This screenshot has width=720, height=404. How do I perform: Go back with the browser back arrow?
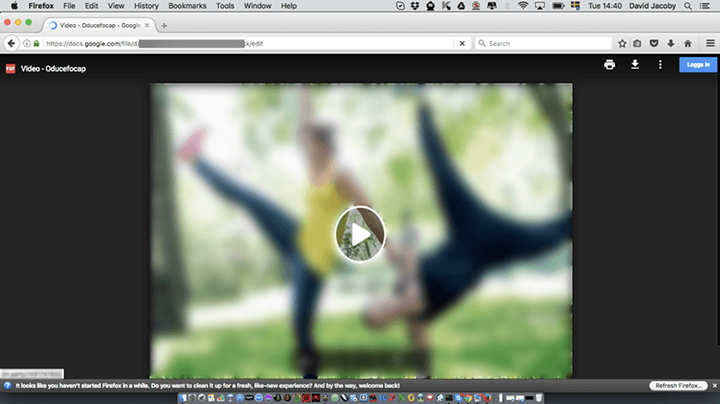coord(12,44)
